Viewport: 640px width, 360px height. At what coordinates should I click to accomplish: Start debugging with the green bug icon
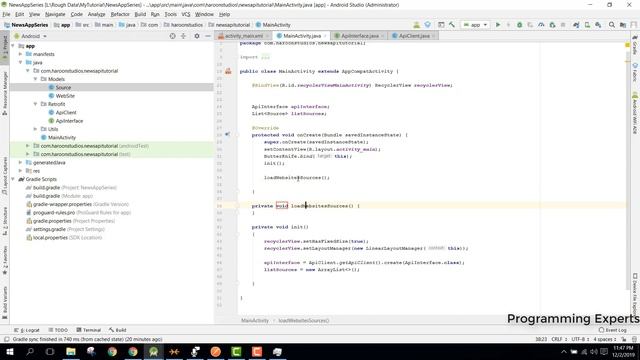coord(519,25)
